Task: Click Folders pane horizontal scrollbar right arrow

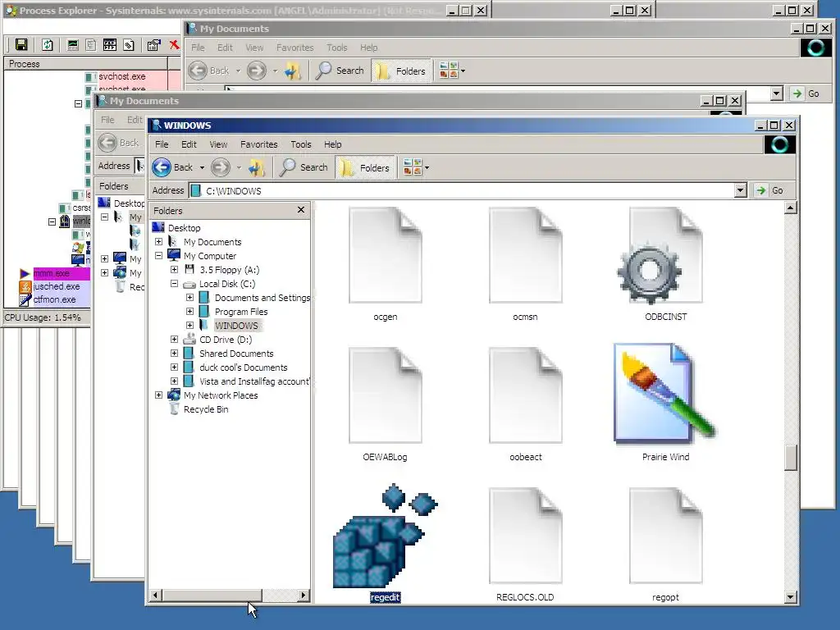Action: pyautogui.click(x=304, y=595)
